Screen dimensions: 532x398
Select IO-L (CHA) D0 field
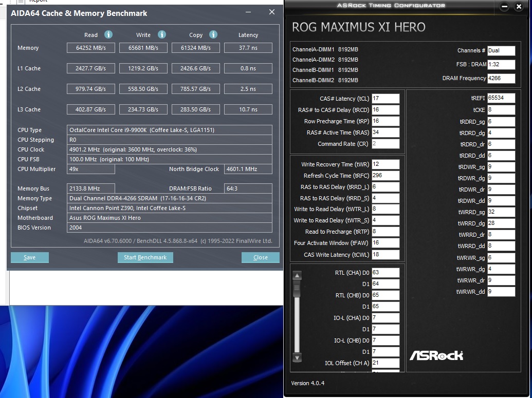[x=386, y=318]
